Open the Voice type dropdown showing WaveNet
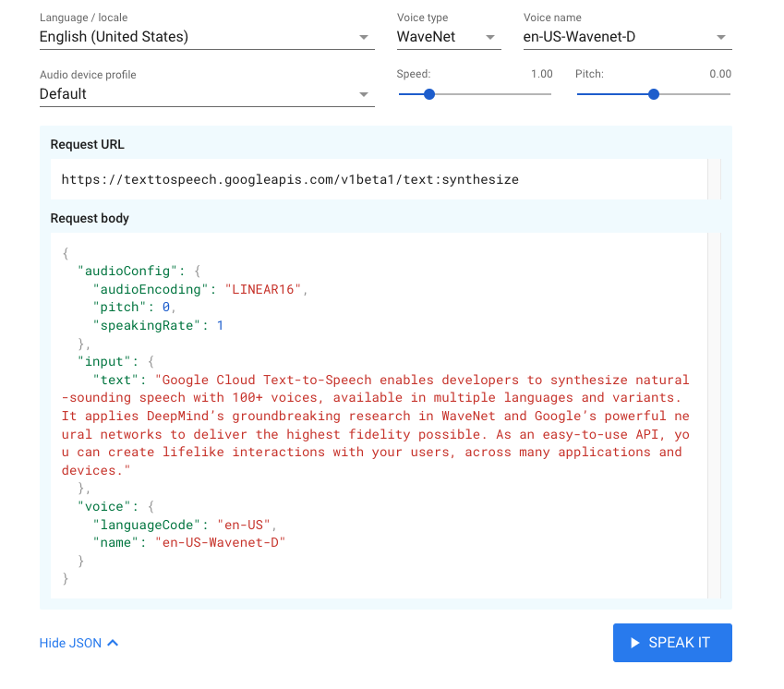Viewport: 784px width, 689px height. (x=449, y=37)
